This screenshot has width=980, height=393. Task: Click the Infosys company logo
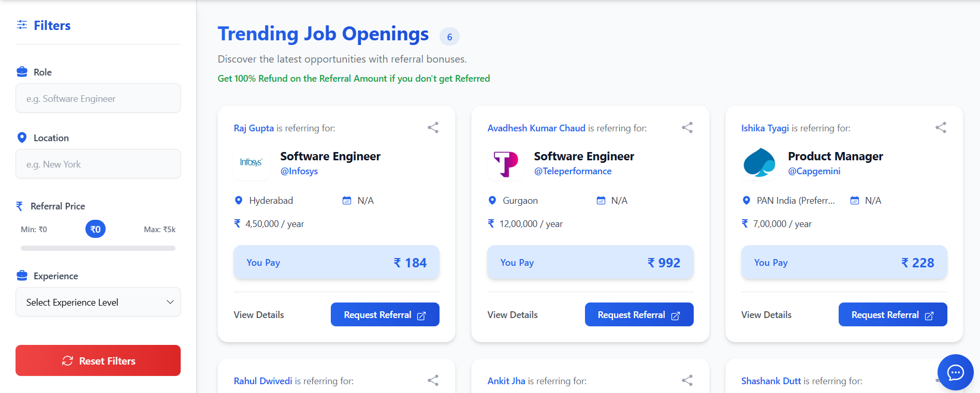coord(252,163)
